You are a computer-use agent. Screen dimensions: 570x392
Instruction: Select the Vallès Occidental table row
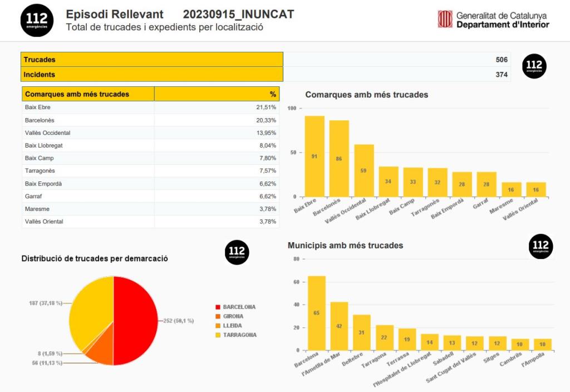(150, 133)
